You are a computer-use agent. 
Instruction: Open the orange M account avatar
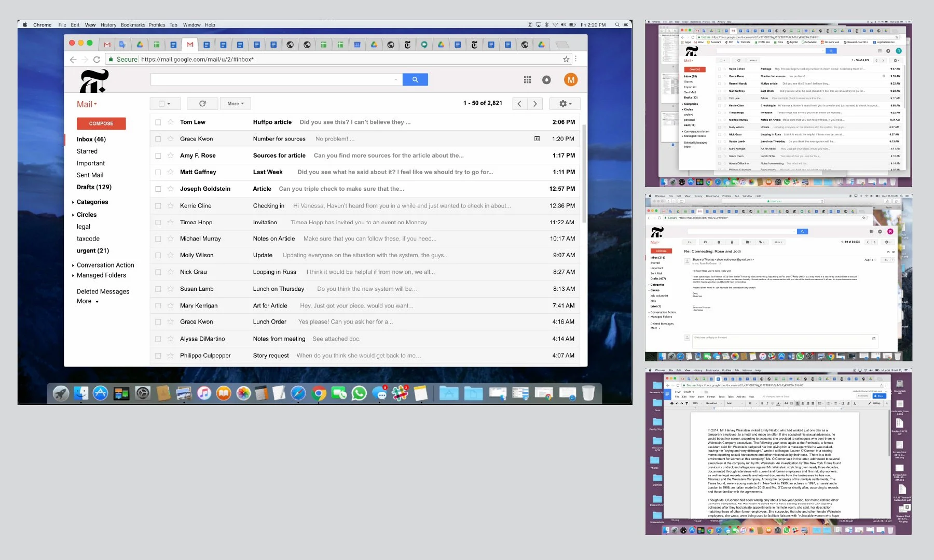point(571,80)
